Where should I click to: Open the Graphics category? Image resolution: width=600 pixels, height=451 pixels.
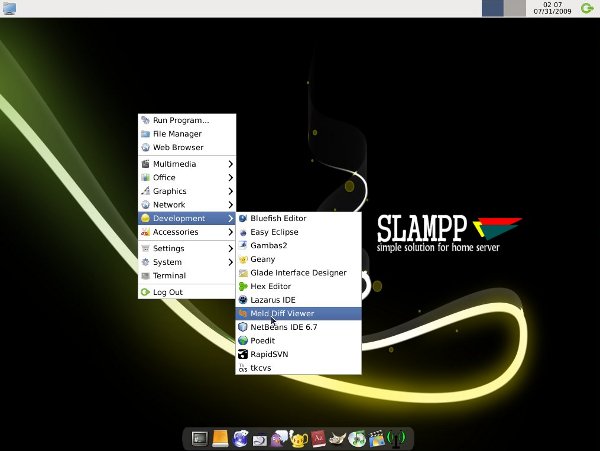click(187, 191)
